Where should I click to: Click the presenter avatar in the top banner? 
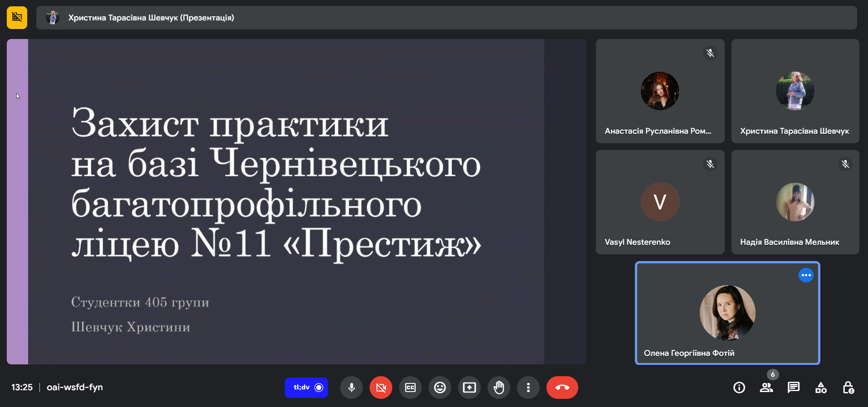[x=53, y=18]
